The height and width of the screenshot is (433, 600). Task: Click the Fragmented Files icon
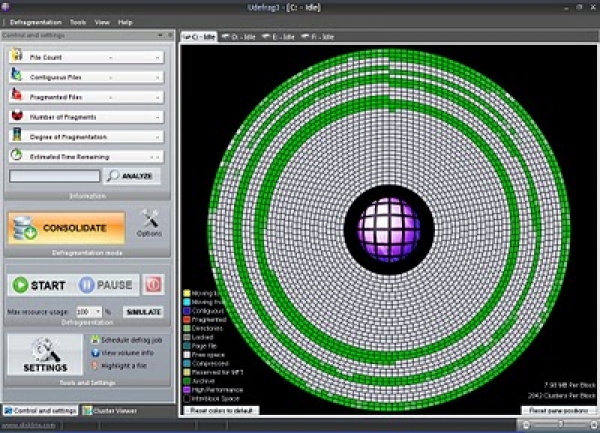tap(17, 96)
